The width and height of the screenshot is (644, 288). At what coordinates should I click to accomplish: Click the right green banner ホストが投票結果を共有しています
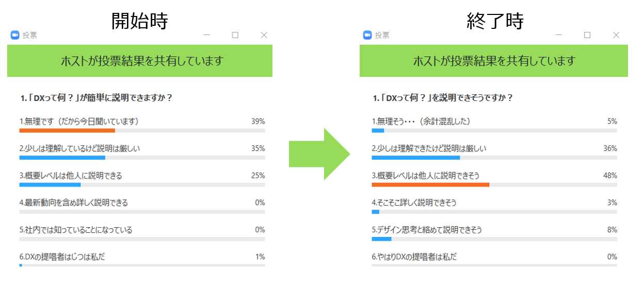pyautogui.click(x=494, y=61)
